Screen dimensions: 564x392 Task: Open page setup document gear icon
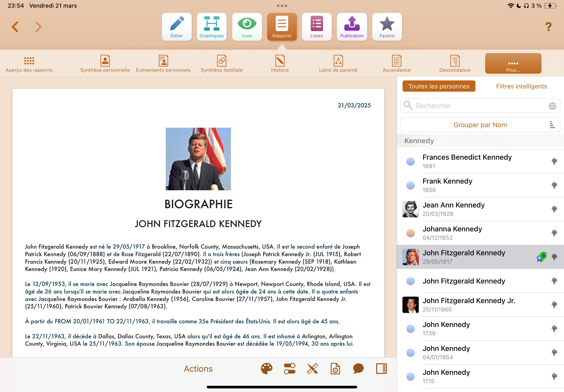[x=335, y=369]
